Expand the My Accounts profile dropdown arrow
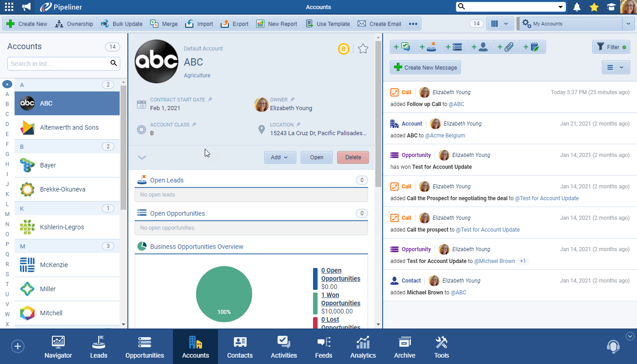Screen dimensions: 637x364 point(628,24)
